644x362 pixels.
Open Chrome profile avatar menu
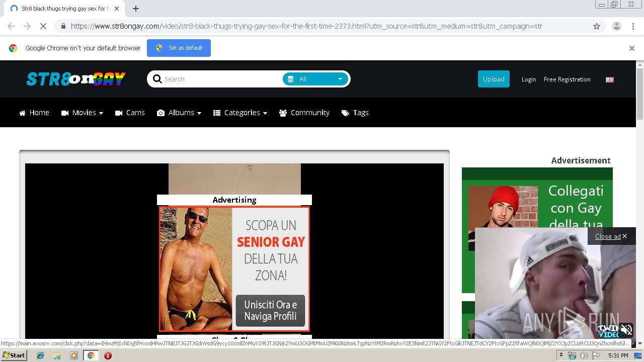coord(616,26)
